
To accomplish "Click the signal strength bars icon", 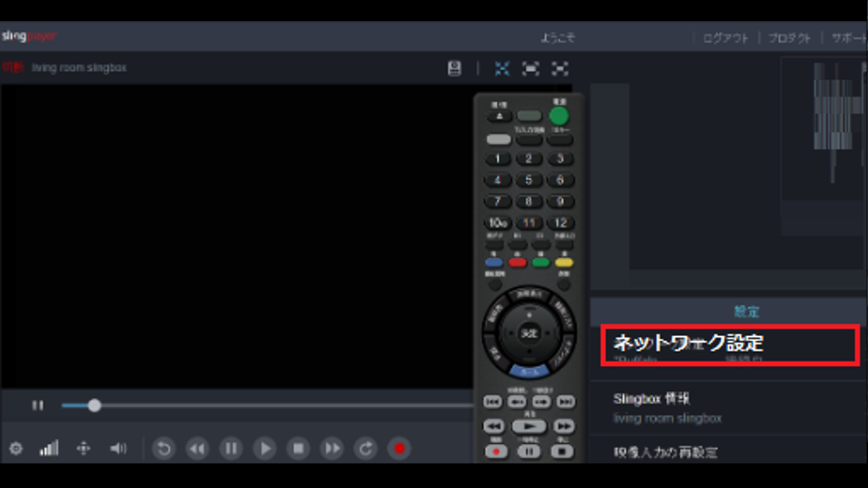I will coord(49,448).
